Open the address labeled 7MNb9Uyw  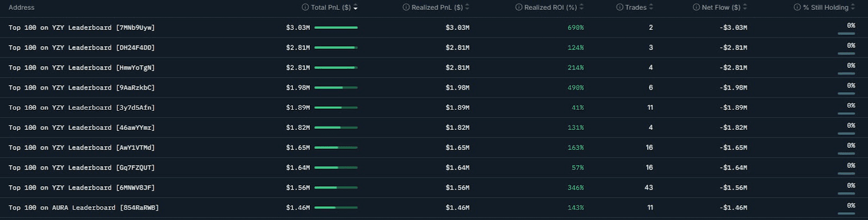(81, 28)
